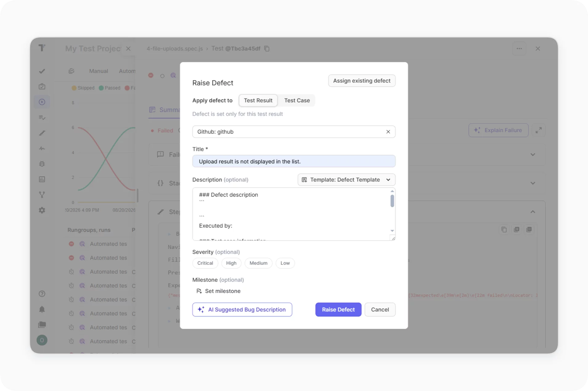Click Assign existing defect button
The height and width of the screenshot is (391, 588).
361,81
